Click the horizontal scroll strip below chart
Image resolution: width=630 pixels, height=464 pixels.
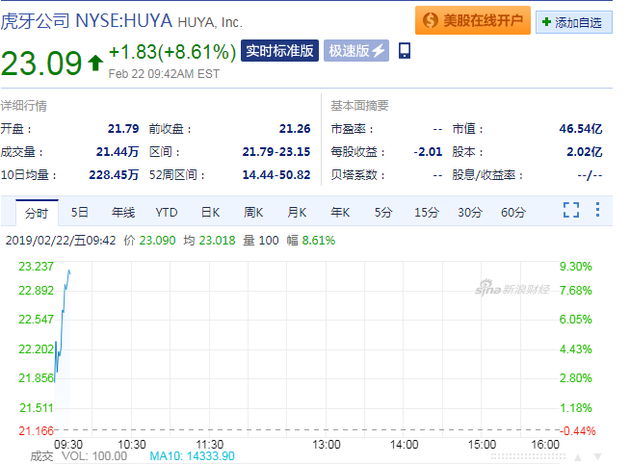pyautogui.click(x=528, y=457)
